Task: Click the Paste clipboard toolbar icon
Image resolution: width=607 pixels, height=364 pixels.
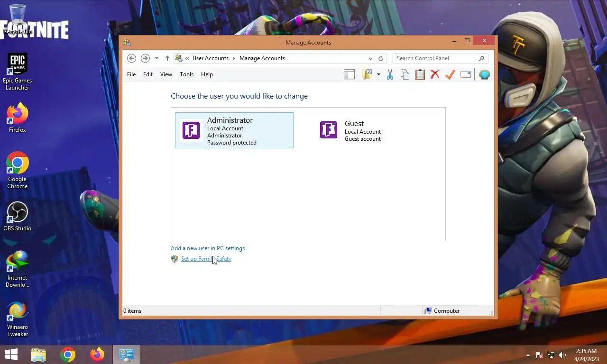Action: pos(420,74)
